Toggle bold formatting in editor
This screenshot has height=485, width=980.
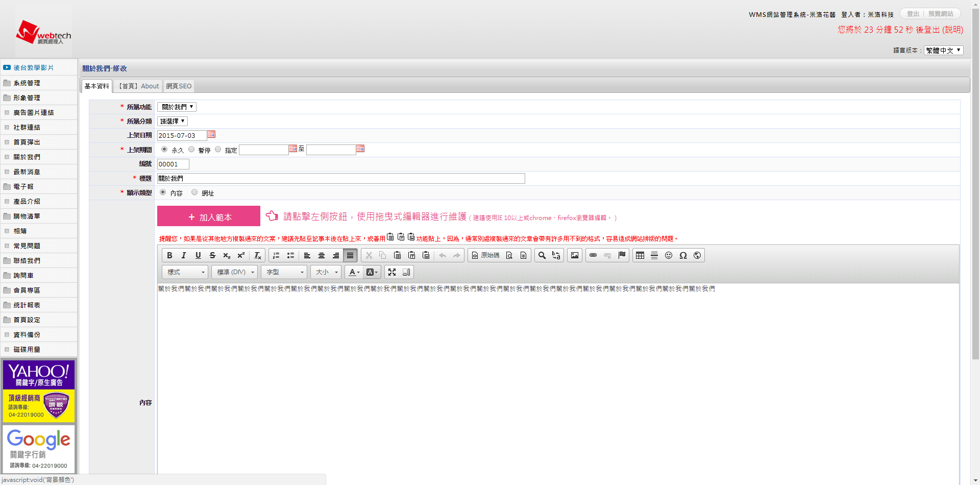click(x=170, y=255)
